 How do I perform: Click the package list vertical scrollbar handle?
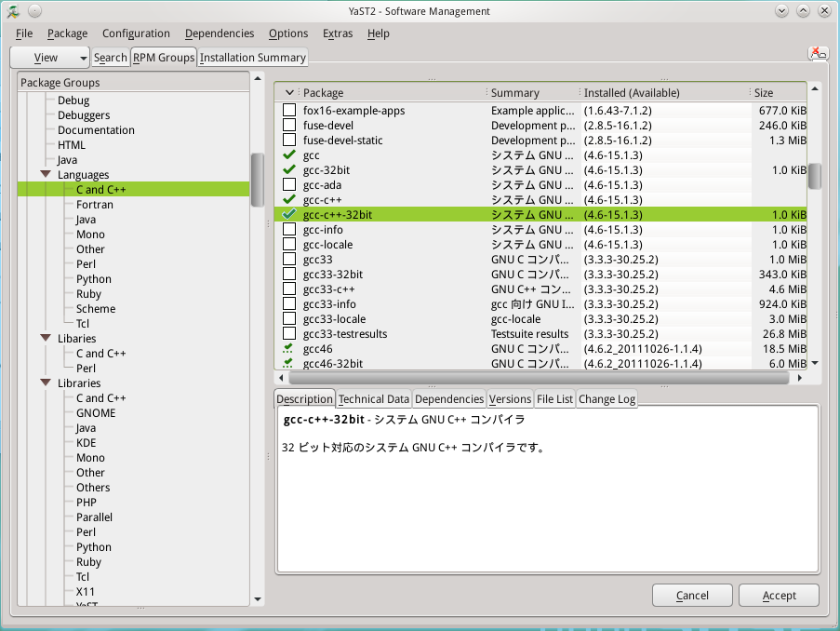point(815,176)
